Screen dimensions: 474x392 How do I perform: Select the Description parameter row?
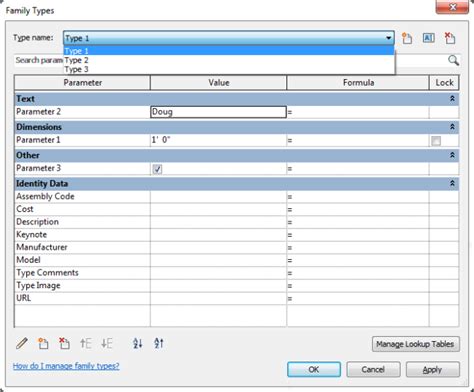tap(237, 222)
